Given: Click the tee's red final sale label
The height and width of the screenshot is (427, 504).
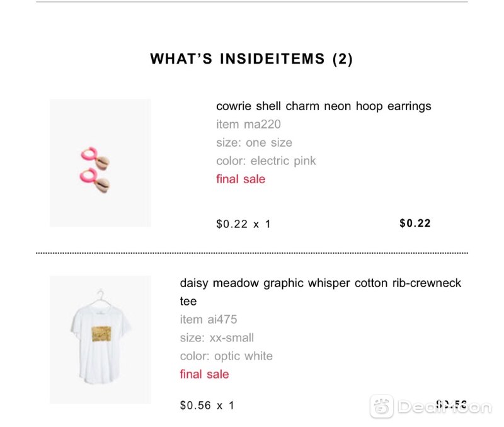Looking at the screenshot, I should (x=204, y=374).
